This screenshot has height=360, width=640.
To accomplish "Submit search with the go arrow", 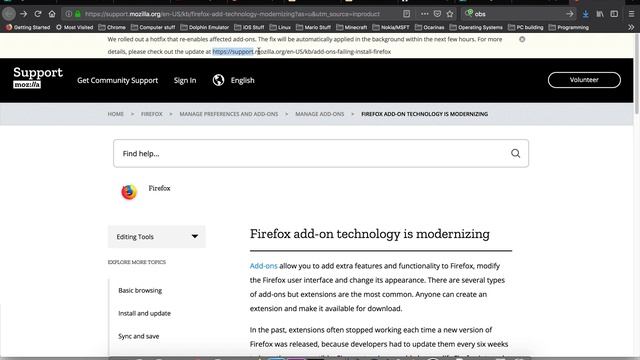I will pos(569,14).
